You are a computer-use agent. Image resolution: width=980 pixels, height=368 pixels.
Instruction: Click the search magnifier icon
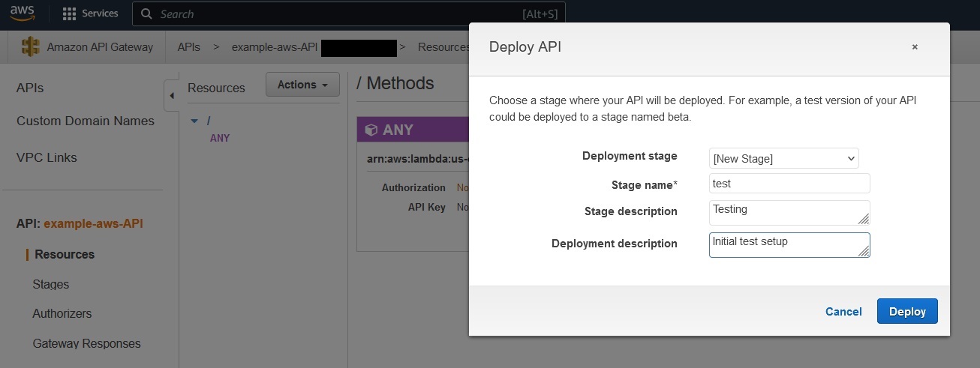[146, 14]
